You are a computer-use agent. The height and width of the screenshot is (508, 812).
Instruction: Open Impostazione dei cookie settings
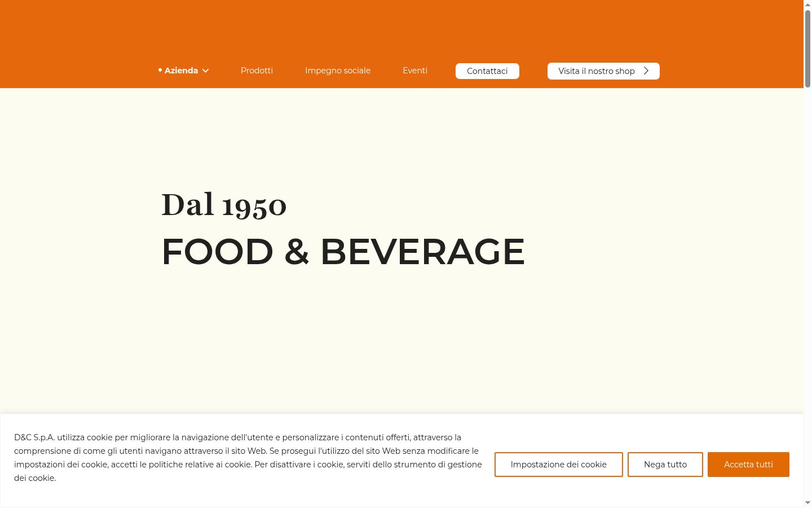click(x=559, y=465)
